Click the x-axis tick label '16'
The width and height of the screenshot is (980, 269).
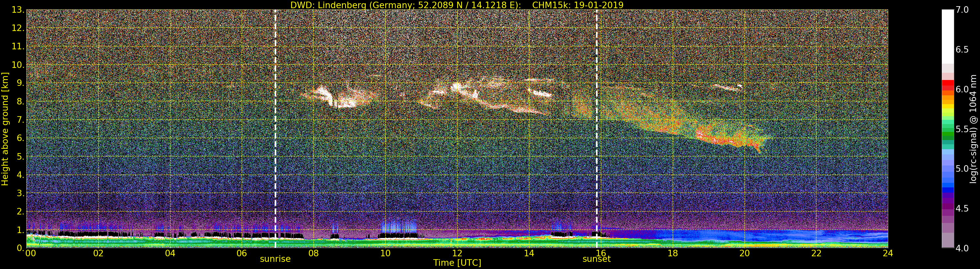(x=601, y=253)
